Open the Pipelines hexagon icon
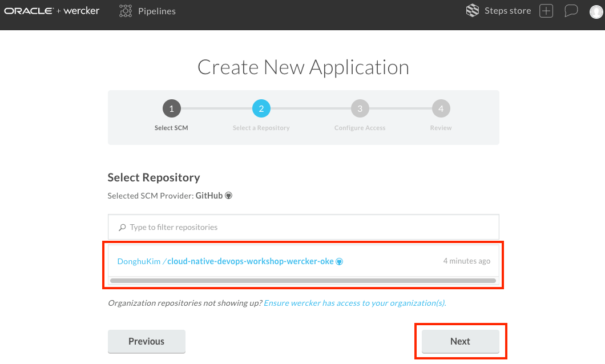Screen dimensions: 605x364 (x=126, y=11)
